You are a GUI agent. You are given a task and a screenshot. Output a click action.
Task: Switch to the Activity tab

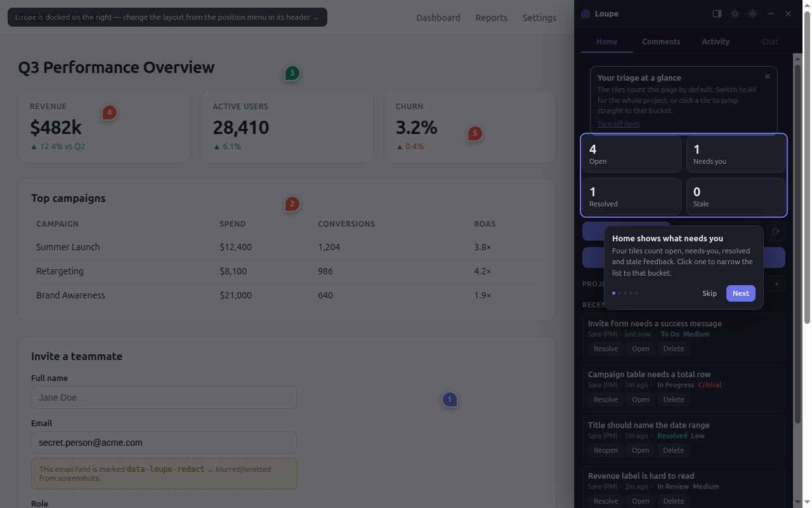[716, 41]
